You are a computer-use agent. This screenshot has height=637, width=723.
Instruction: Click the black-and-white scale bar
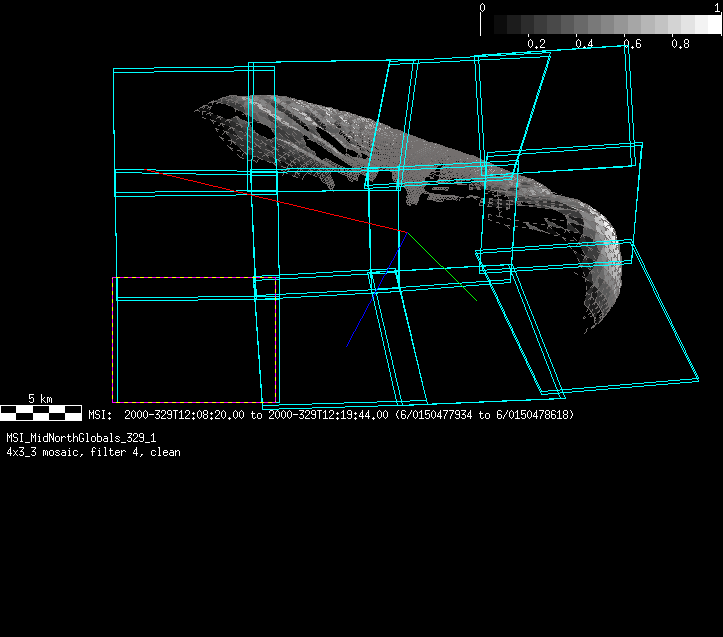(40, 411)
